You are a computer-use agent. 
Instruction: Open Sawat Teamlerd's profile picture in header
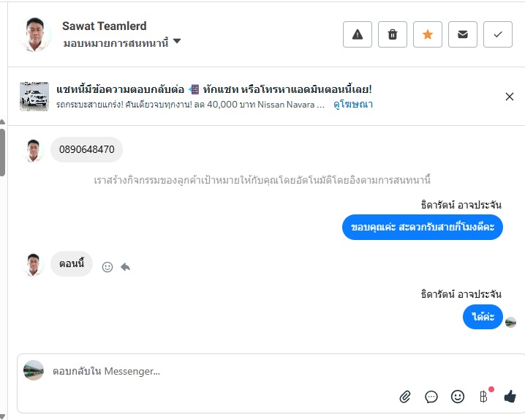click(x=34, y=34)
